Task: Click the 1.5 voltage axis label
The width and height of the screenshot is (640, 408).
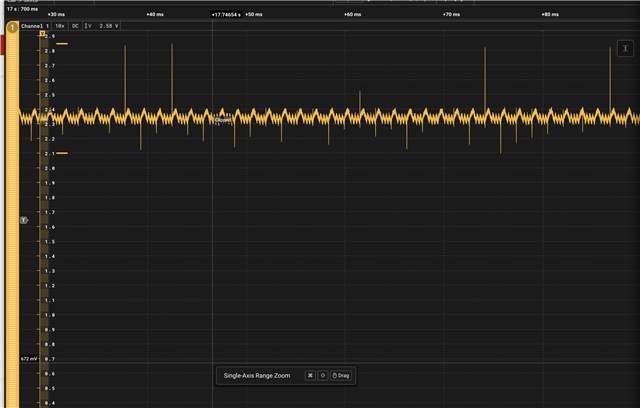Action: [50, 242]
